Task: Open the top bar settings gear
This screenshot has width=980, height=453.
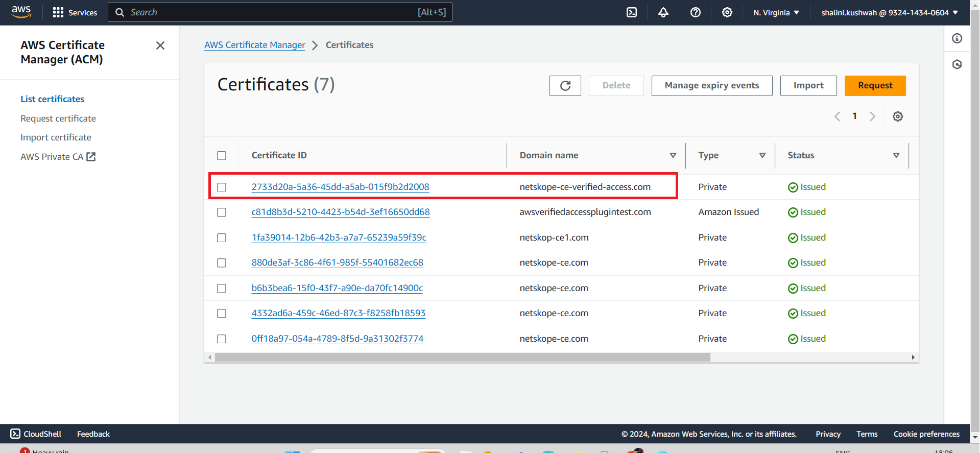Action: [x=727, y=12]
